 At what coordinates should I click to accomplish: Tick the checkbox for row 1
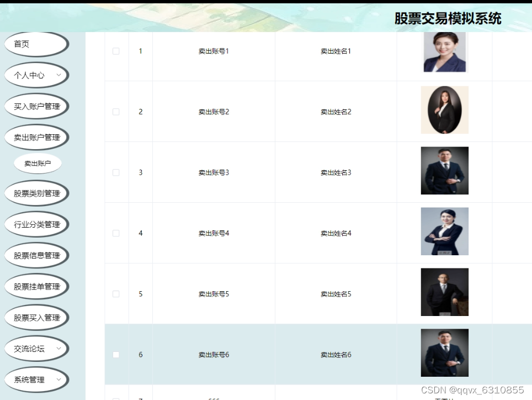(116, 51)
